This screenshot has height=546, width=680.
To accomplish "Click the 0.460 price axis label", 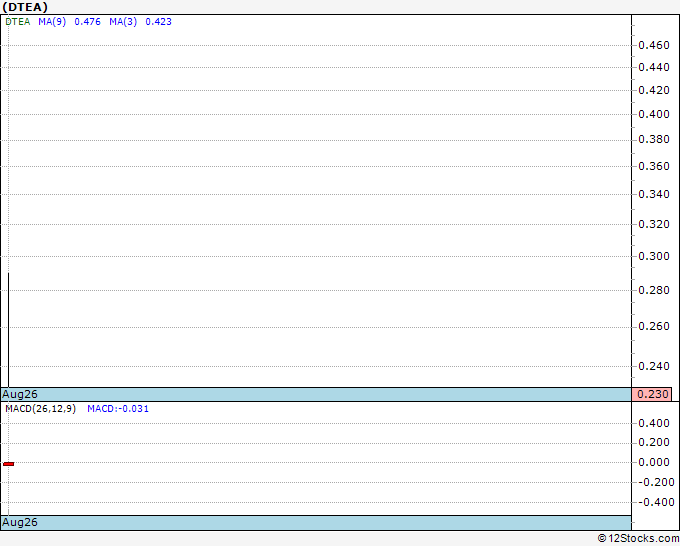I will point(654,45).
